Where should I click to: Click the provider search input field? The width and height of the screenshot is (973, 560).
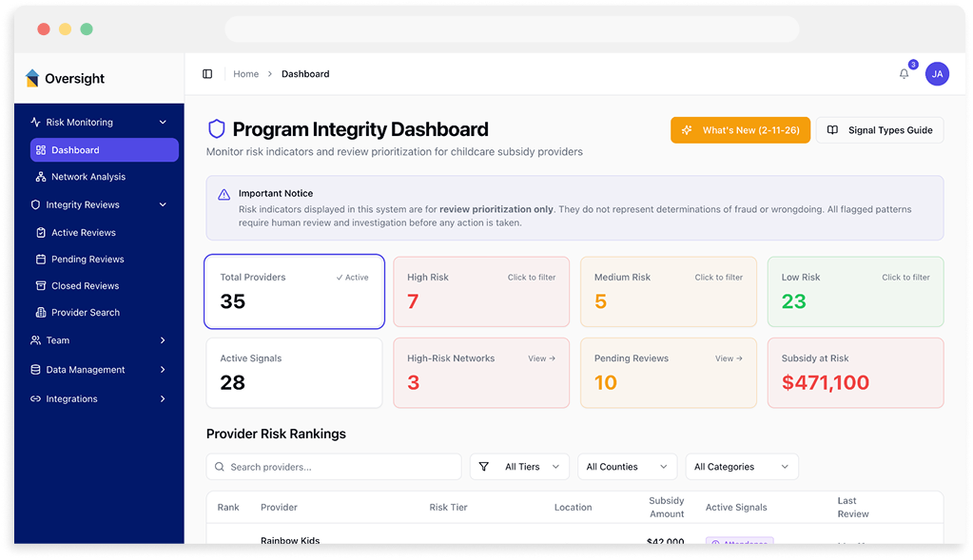[x=333, y=467]
